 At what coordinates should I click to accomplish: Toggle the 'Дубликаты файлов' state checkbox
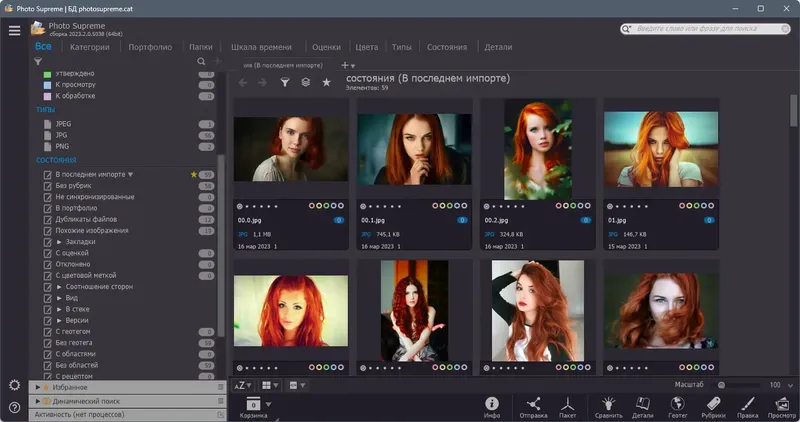point(47,219)
